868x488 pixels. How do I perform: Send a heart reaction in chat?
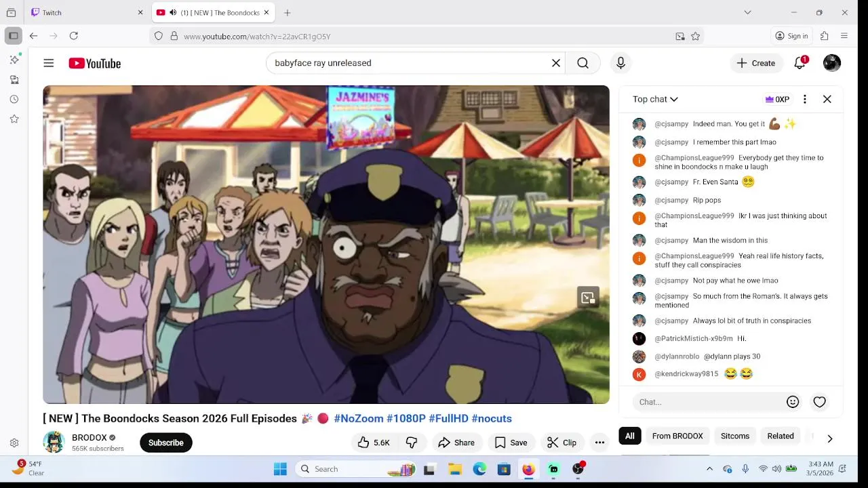click(820, 402)
